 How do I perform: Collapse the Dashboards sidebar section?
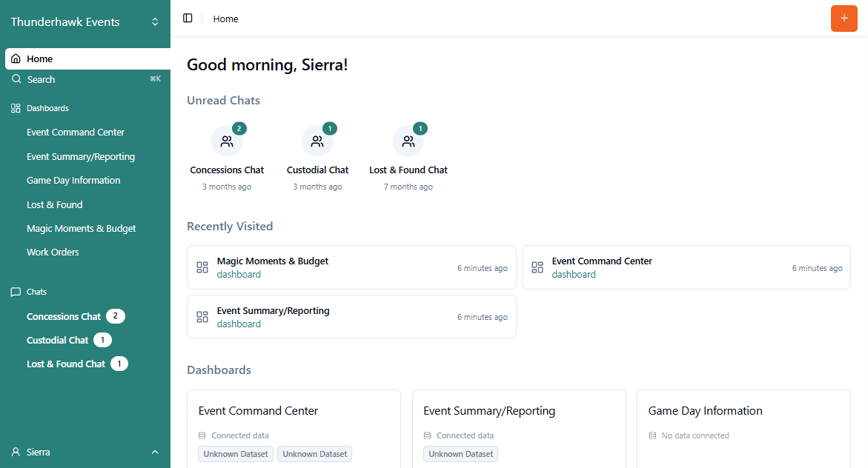coord(47,108)
